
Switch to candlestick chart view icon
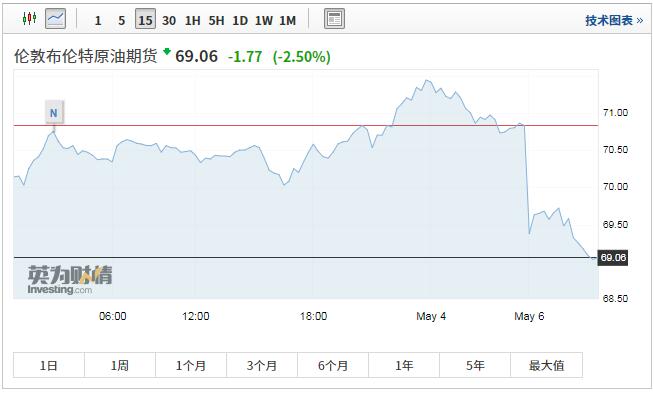coord(29,19)
